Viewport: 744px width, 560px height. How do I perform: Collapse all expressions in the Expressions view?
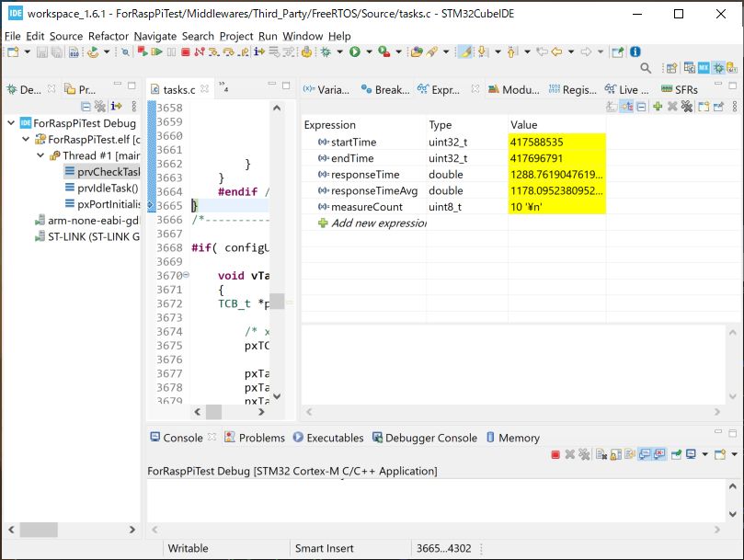(642, 107)
